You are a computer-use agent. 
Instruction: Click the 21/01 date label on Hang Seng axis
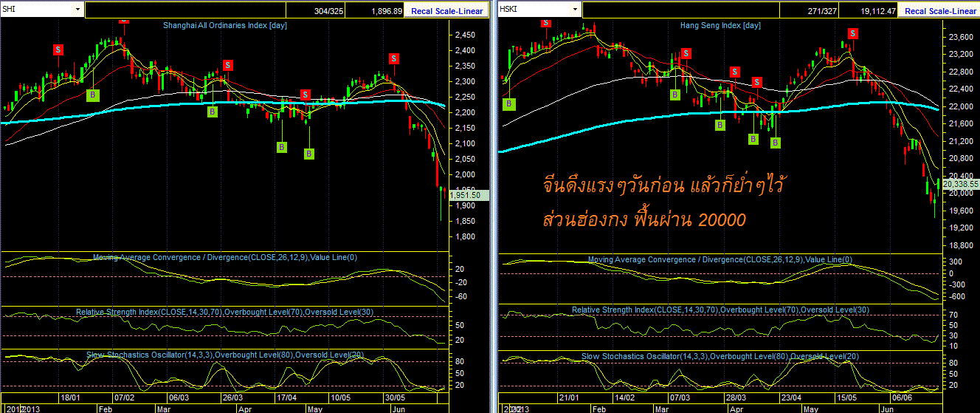pos(569,397)
